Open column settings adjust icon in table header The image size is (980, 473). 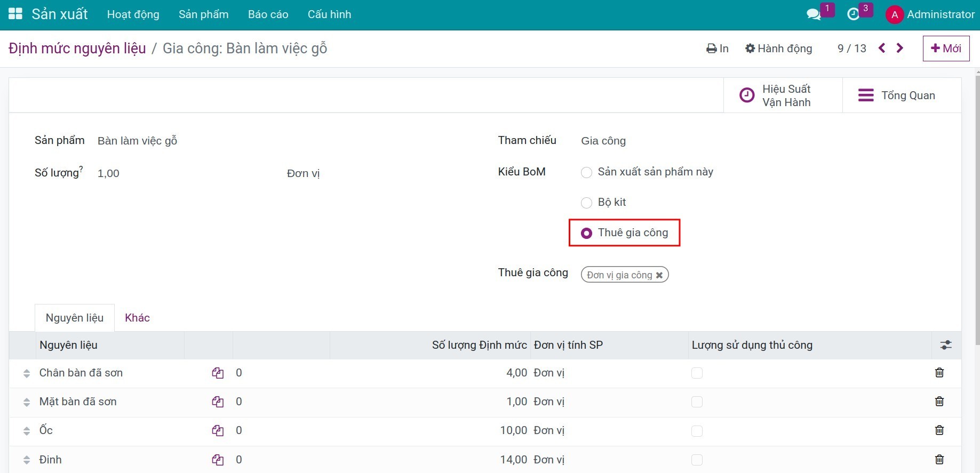point(946,345)
